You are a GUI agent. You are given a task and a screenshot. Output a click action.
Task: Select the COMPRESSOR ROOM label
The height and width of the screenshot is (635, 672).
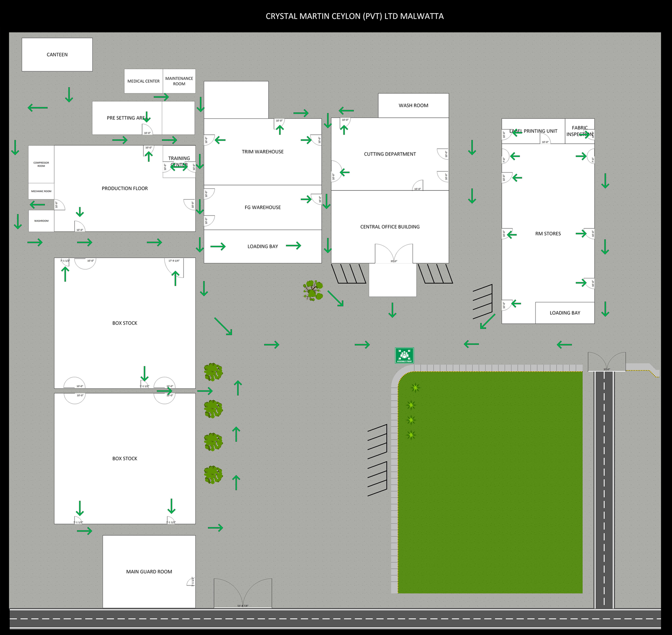[x=41, y=164]
